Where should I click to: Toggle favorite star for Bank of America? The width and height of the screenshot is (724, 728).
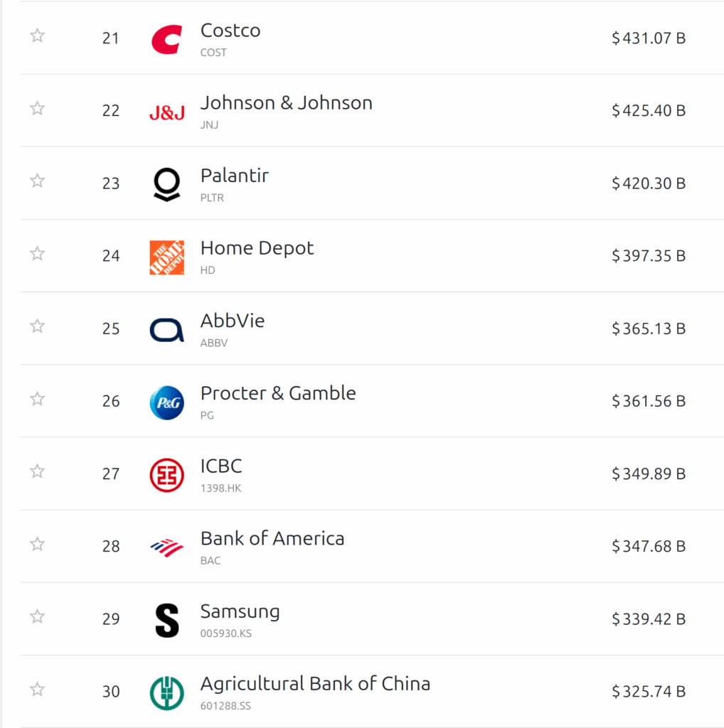[38, 544]
